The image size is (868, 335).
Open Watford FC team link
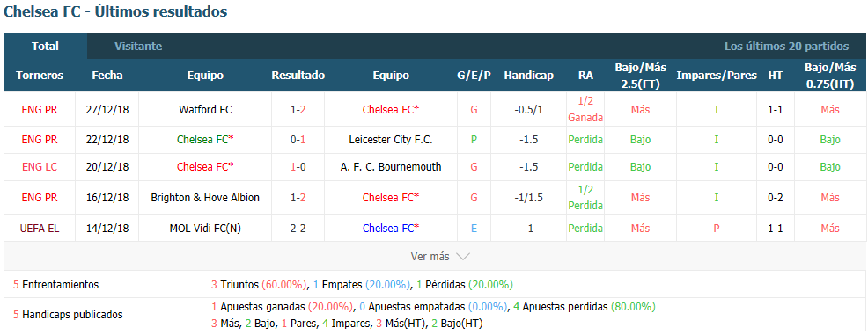click(x=205, y=109)
